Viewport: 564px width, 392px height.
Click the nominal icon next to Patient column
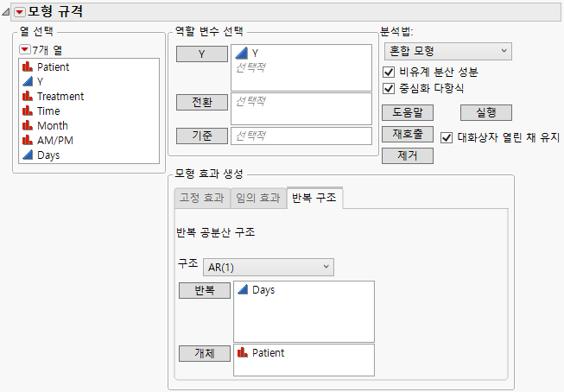pyautogui.click(x=28, y=66)
